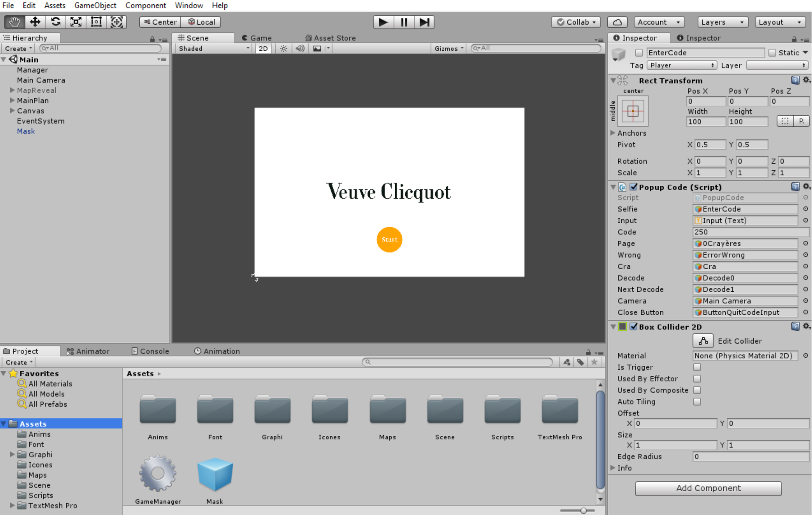
Task: Expand the Anchors section
Action: coord(613,133)
